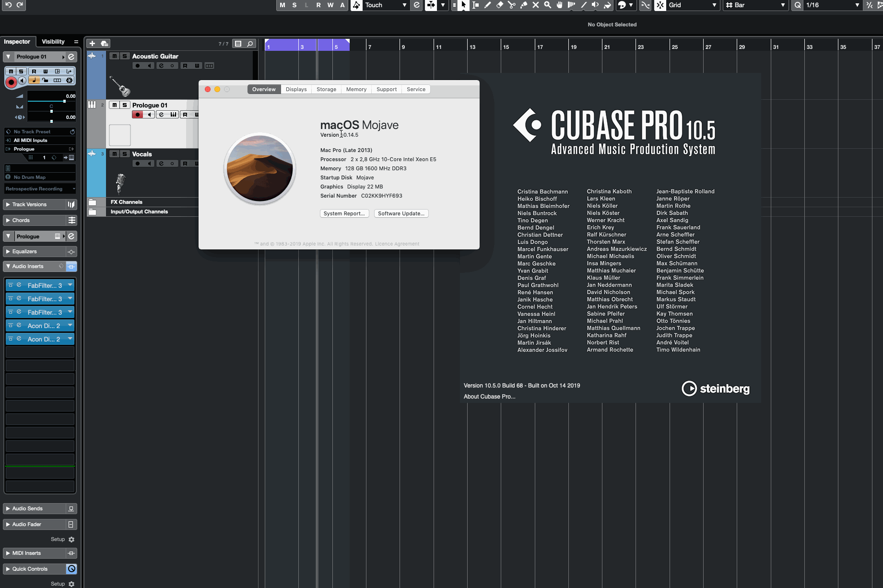Mute the Prologue 01 track

(115, 105)
